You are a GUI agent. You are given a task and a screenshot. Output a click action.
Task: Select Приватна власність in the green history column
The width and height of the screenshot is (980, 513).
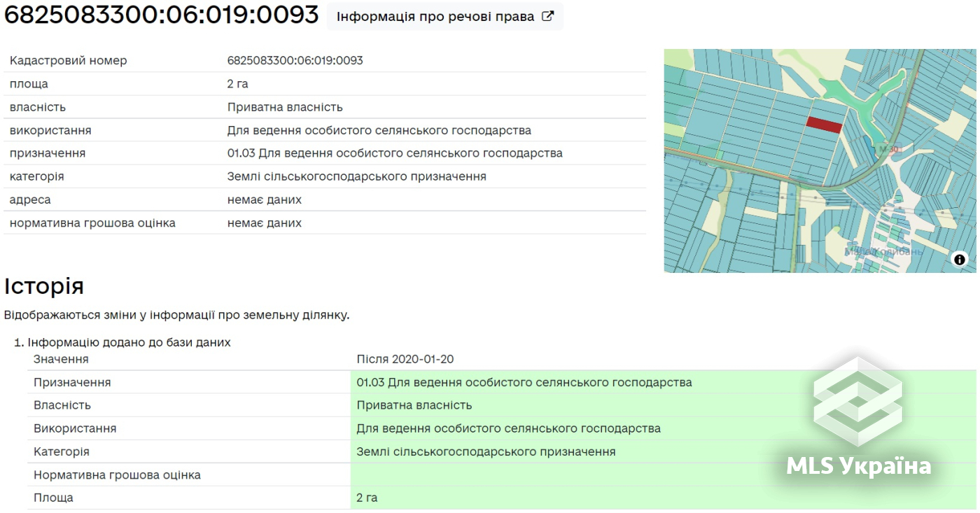click(x=414, y=405)
